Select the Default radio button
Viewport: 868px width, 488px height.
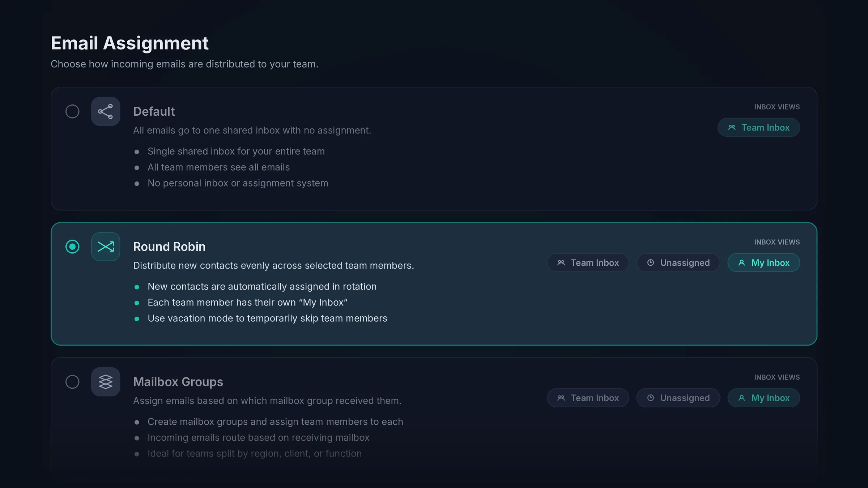point(72,111)
